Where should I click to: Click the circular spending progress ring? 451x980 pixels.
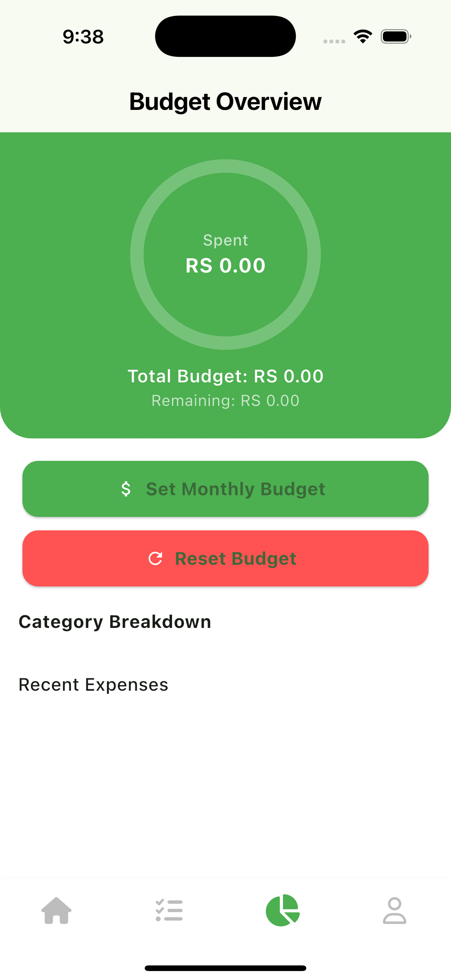click(x=225, y=166)
